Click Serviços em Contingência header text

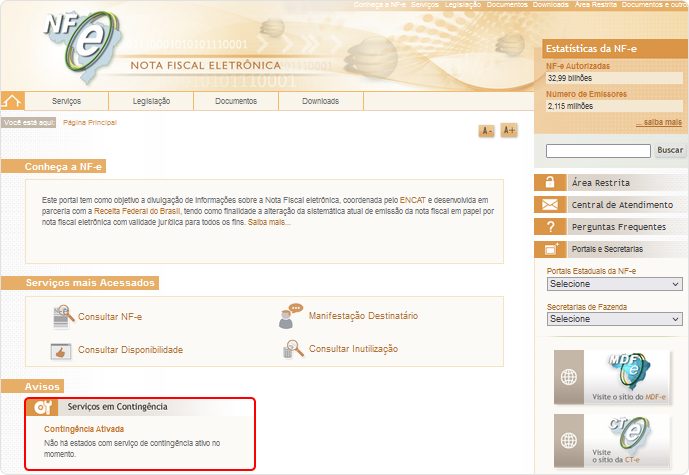pyautogui.click(x=117, y=407)
